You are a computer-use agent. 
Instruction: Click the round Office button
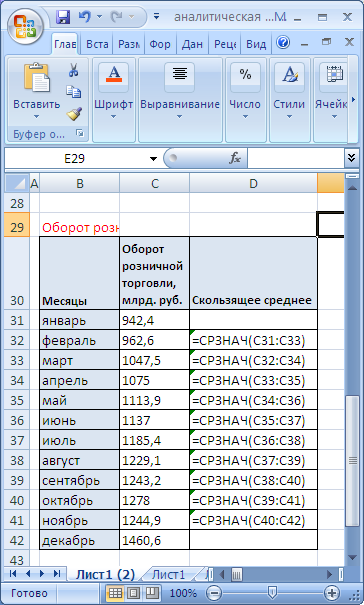25,27
